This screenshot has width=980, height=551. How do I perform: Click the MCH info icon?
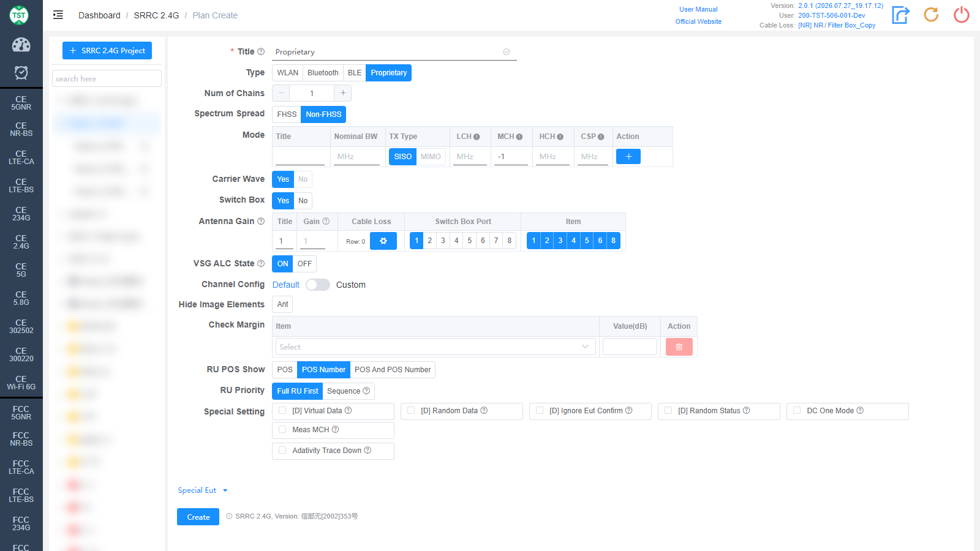tap(519, 137)
